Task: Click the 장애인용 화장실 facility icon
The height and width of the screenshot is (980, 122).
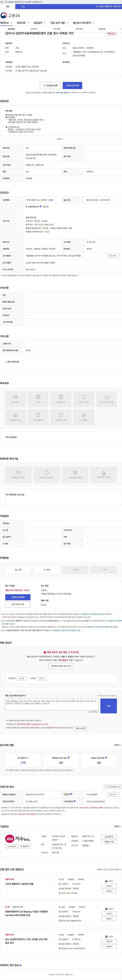Action: pyautogui.click(x=75, y=475)
